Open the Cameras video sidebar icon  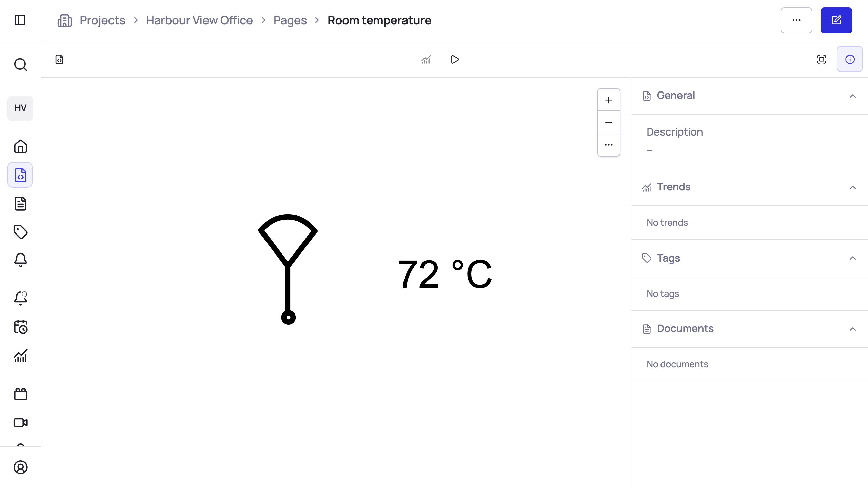(x=20, y=423)
